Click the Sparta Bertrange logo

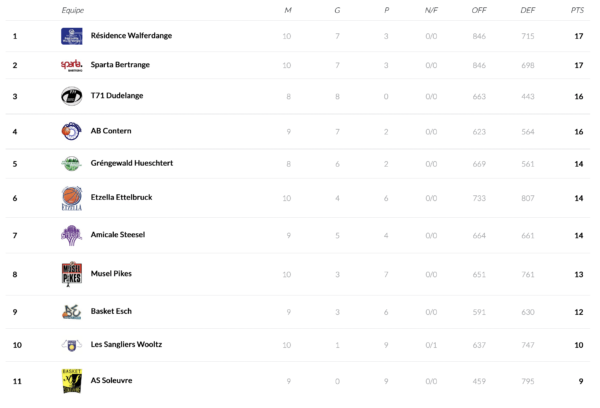71,66
